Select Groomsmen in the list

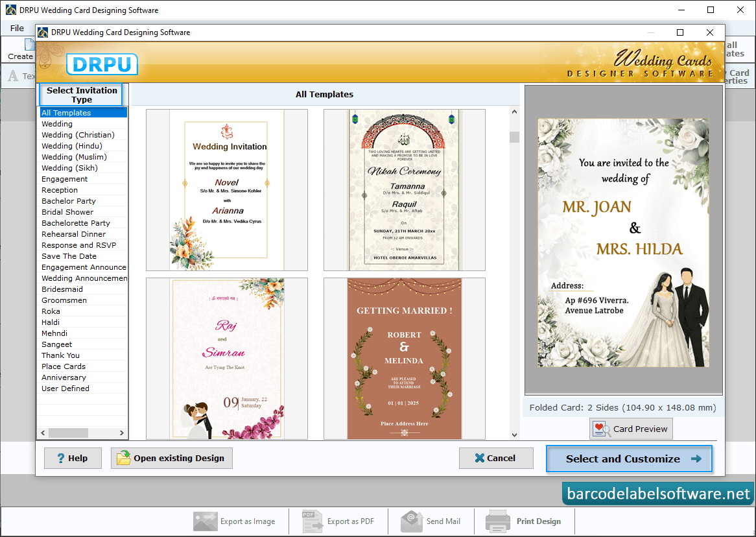pyautogui.click(x=83, y=300)
